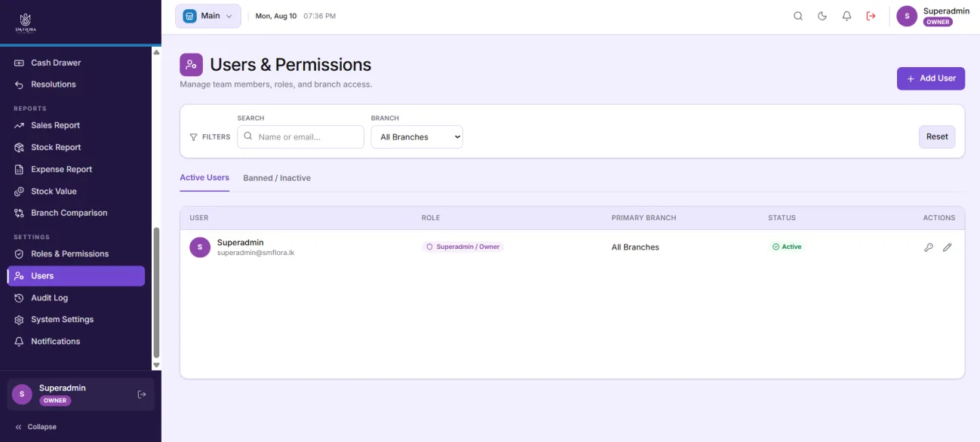Click the Filters funnel icon
This screenshot has width=980, height=442.
tap(194, 137)
